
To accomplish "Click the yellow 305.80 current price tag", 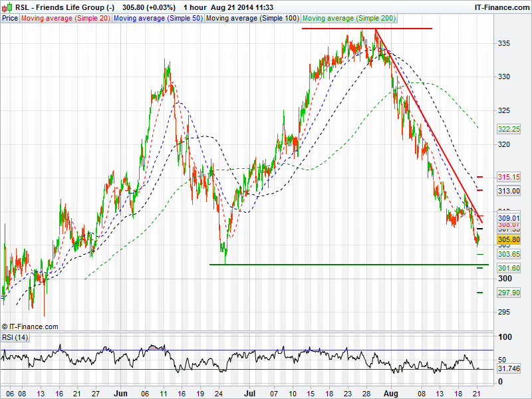I will pyautogui.click(x=508, y=239).
